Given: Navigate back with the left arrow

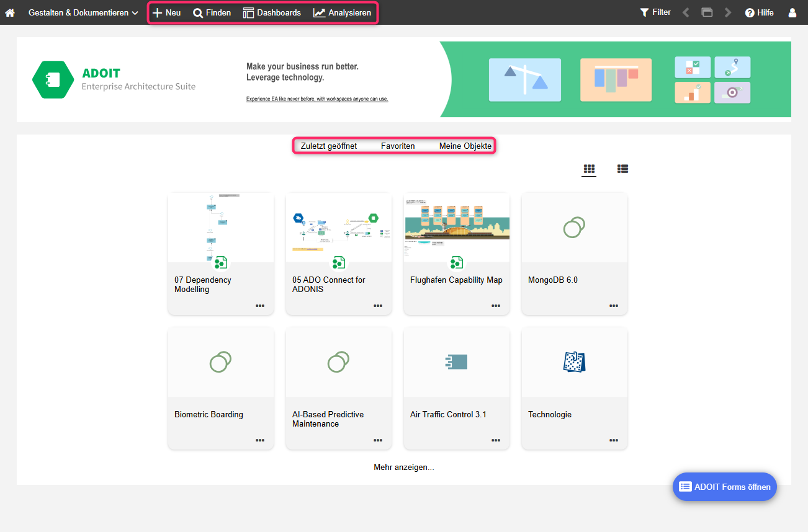Looking at the screenshot, I should pos(686,12).
